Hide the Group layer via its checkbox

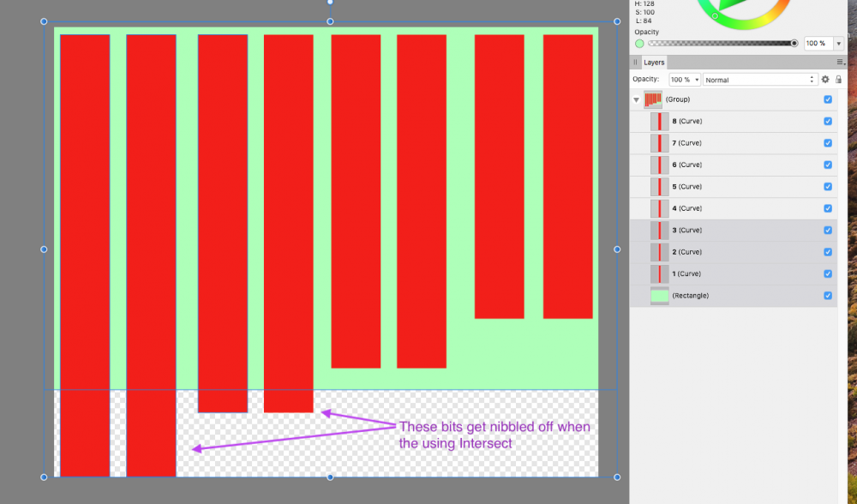click(828, 99)
